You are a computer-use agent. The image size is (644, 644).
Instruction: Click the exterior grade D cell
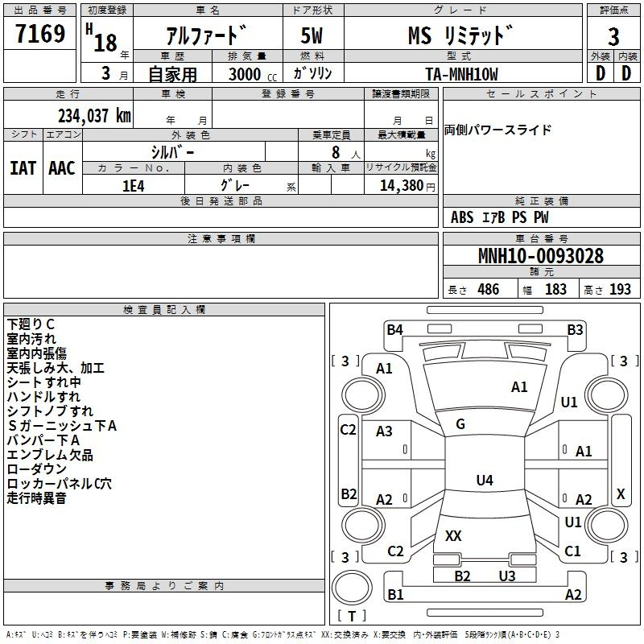coord(601,73)
